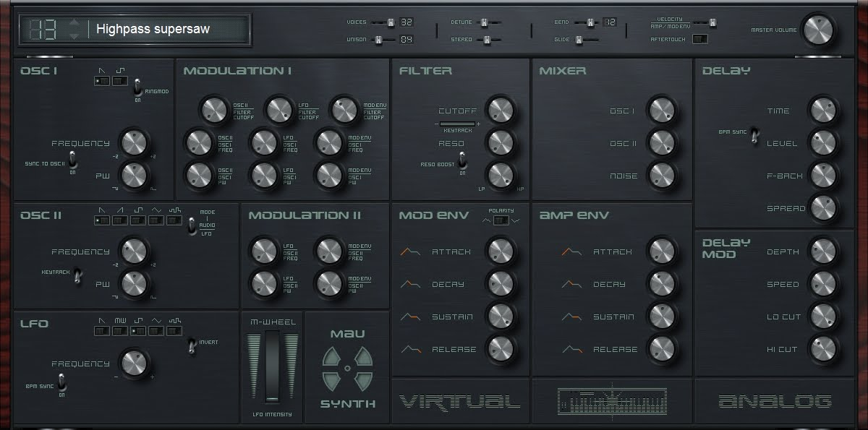The width and height of the screenshot is (868, 430).
Task: Click the Filter Reso knob
Action: point(501,142)
